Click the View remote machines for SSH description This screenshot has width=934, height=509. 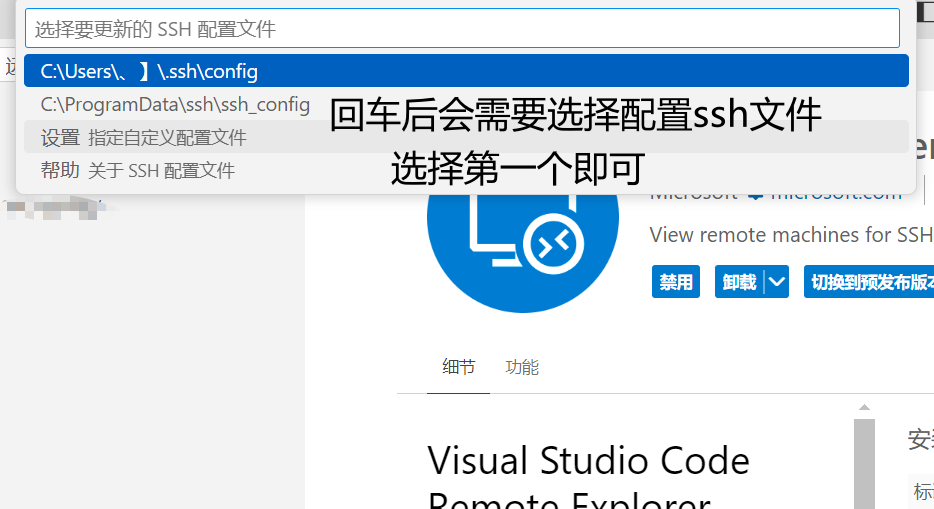pos(792,235)
